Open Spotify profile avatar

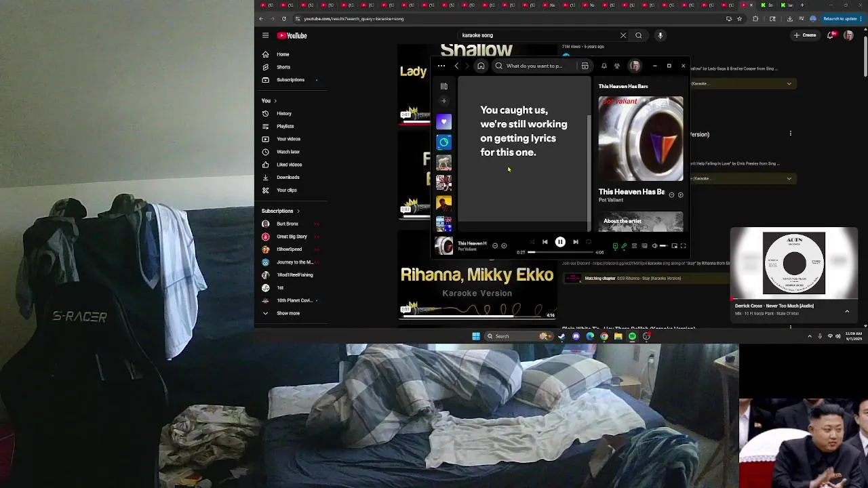tap(635, 66)
